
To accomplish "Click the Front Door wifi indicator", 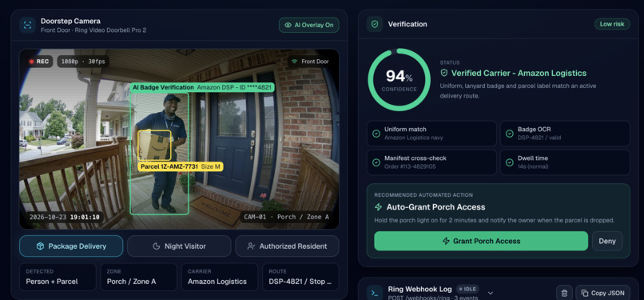I will click(x=310, y=62).
